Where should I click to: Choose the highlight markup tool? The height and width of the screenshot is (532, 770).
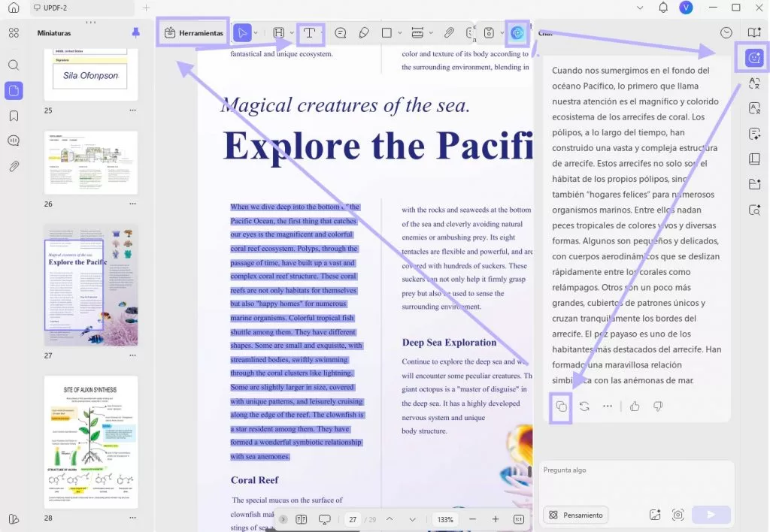[x=278, y=33]
